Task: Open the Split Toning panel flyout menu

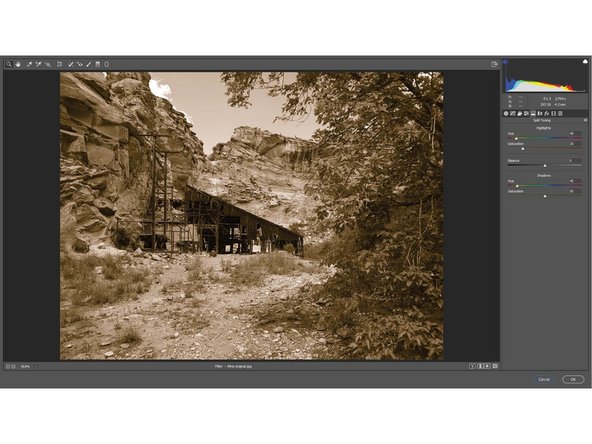Action: click(x=585, y=120)
